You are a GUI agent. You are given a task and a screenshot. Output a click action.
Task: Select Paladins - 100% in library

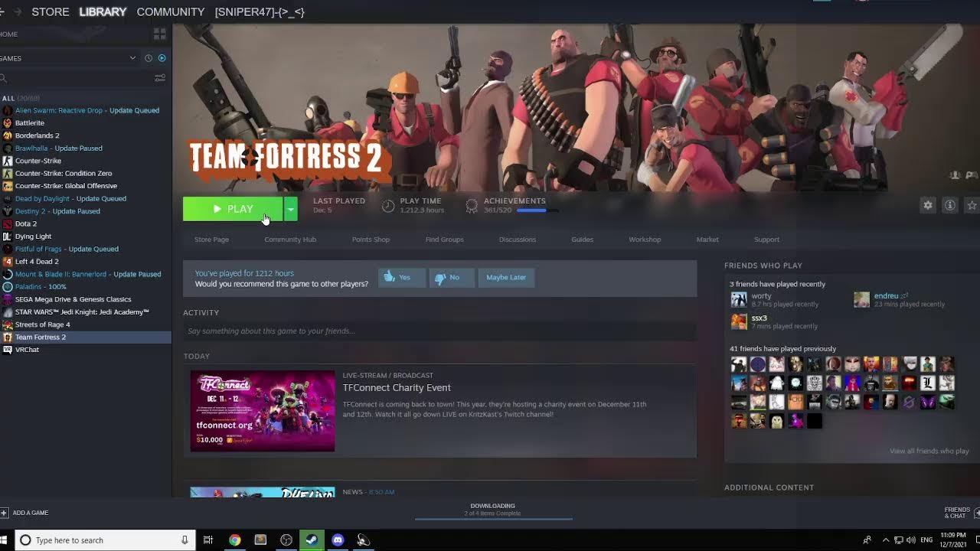click(x=41, y=287)
